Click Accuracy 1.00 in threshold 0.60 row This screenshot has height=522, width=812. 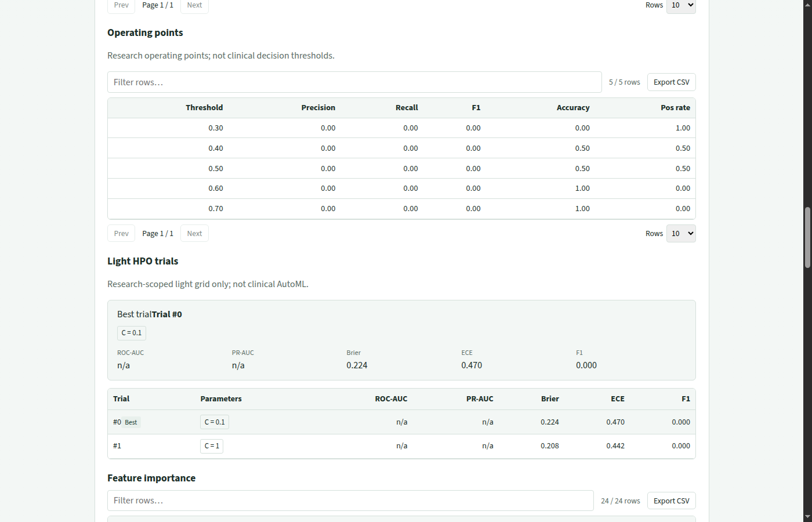point(582,188)
